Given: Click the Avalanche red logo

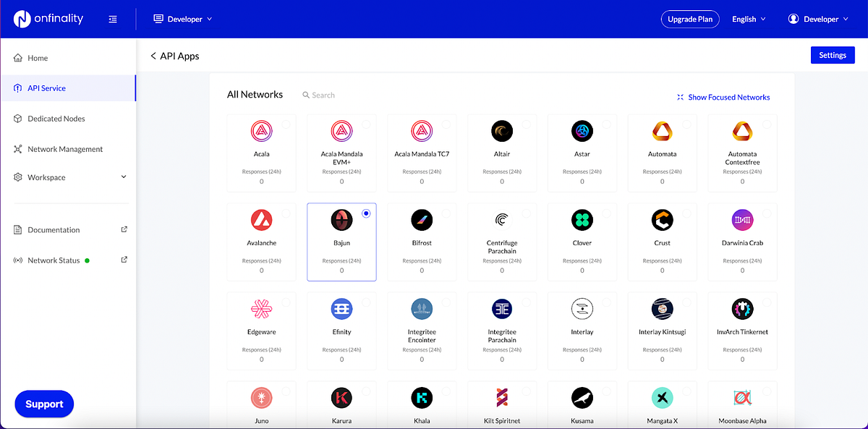Looking at the screenshot, I should 261,220.
